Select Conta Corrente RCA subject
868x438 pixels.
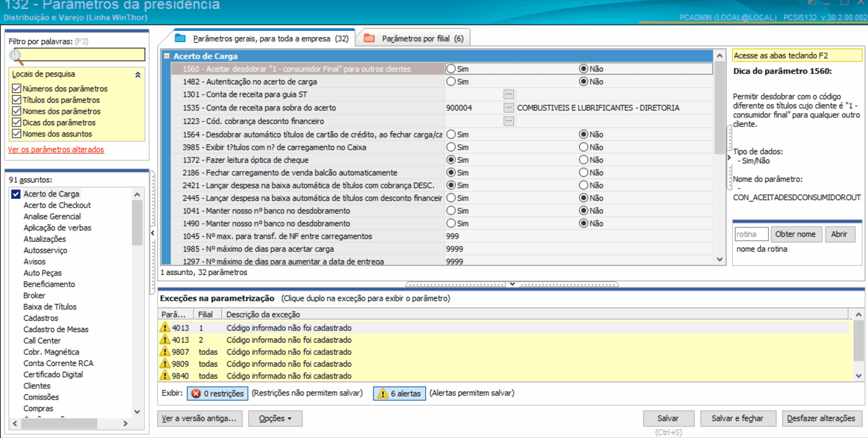pos(58,363)
